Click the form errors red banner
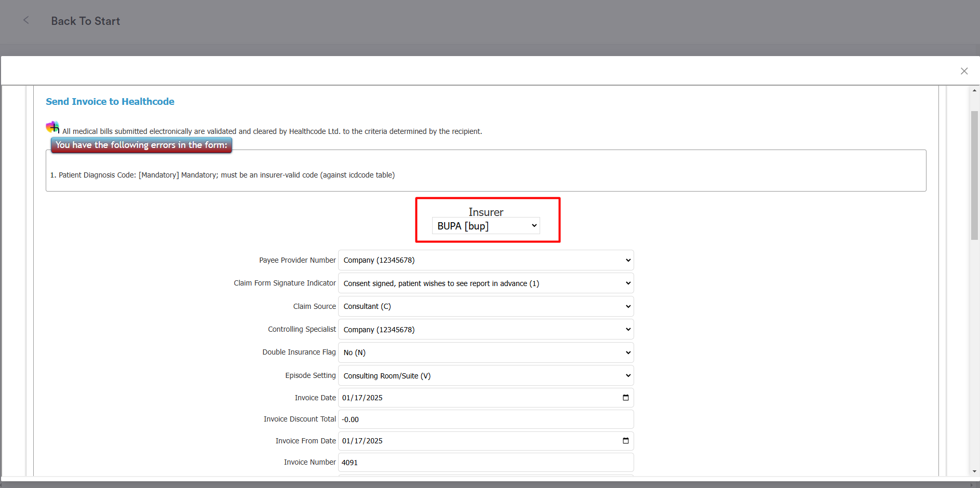This screenshot has width=980, height=488. pos(141,145)
